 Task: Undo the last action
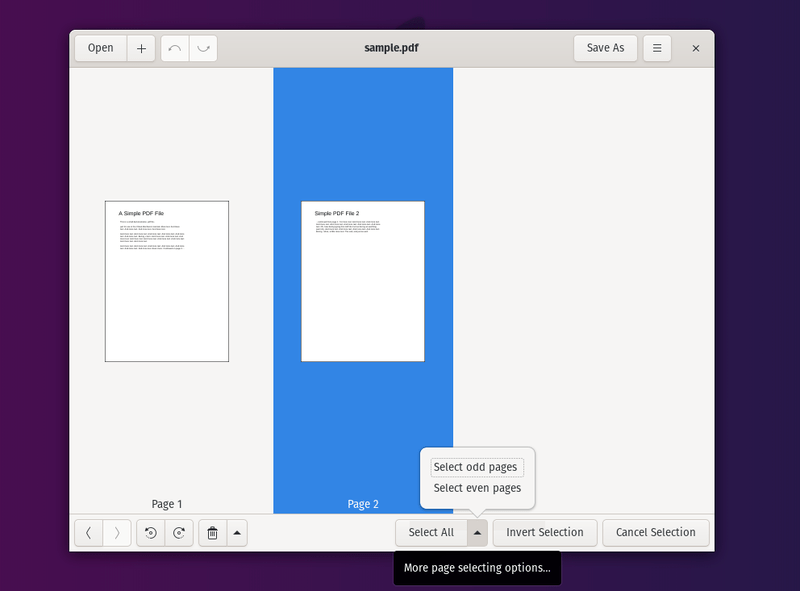pyautogui.click(x=172, y=47)
